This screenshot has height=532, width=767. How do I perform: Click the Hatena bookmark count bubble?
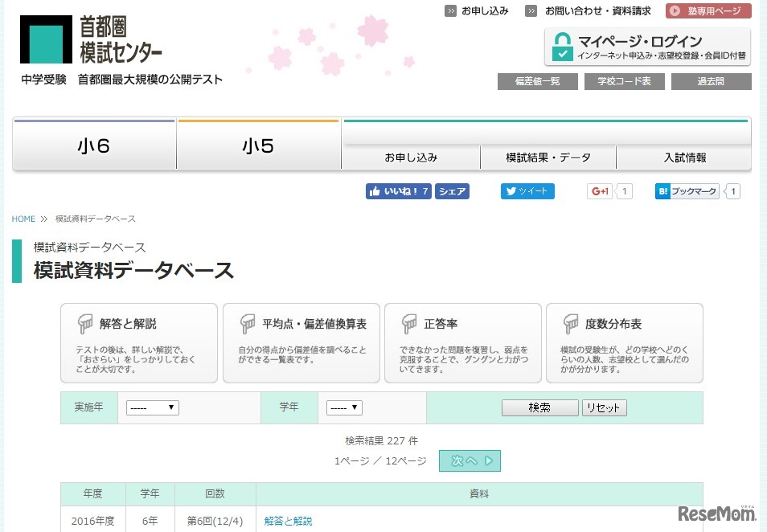click(x=732, y=191)
